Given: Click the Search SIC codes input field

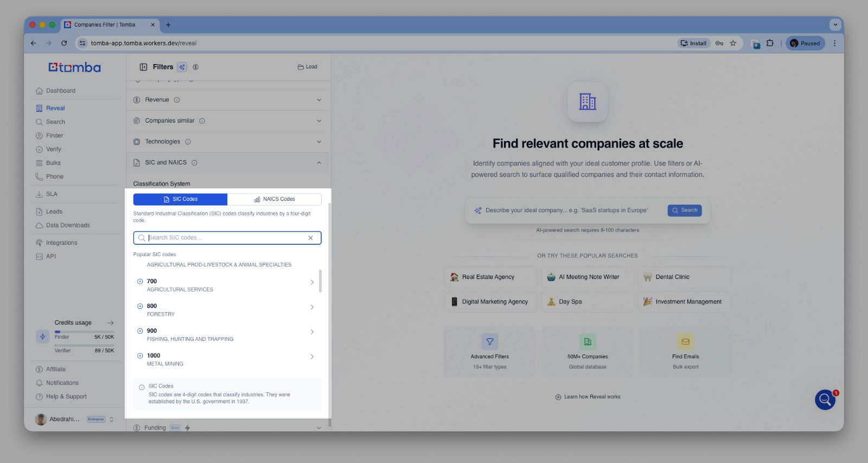Looking at the screenshot, I should (225, 238).
